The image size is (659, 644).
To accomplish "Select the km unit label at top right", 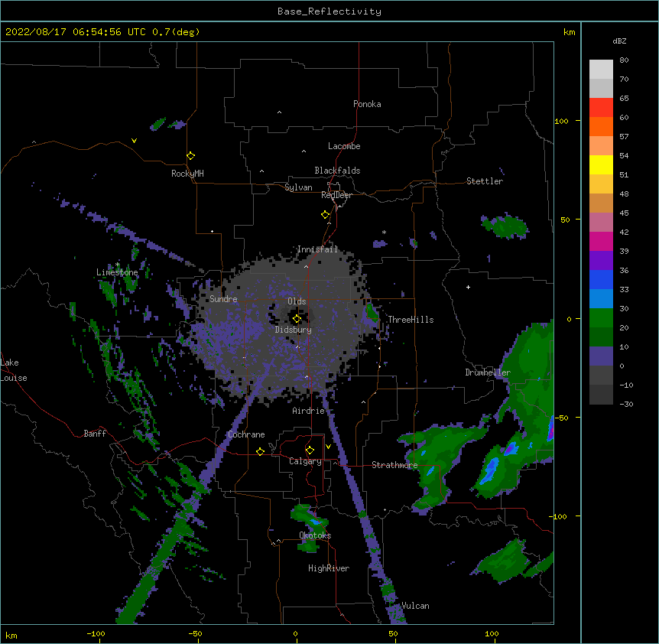I will (x=570, y=32).
